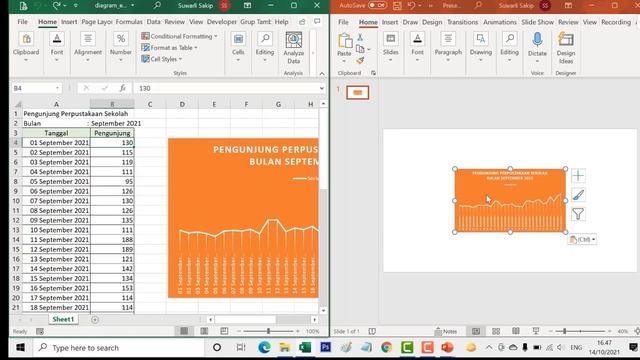
Task: Click Chart Styles brush button
Action: pos(578,195)
